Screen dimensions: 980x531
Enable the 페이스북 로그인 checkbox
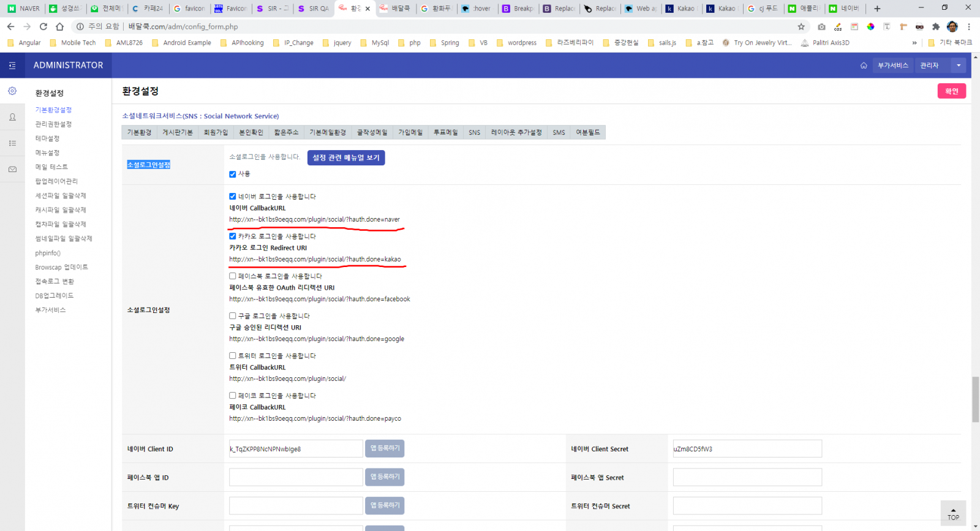point(233,276)
